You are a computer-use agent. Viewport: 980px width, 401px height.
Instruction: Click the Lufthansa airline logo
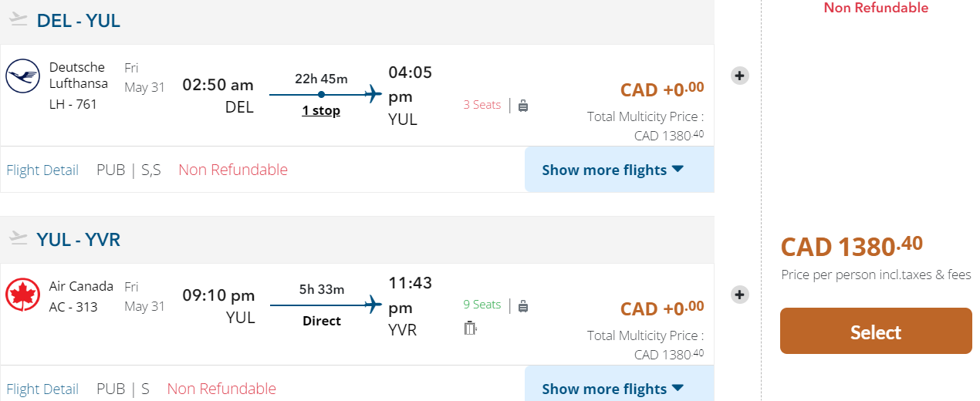point(22,76)
